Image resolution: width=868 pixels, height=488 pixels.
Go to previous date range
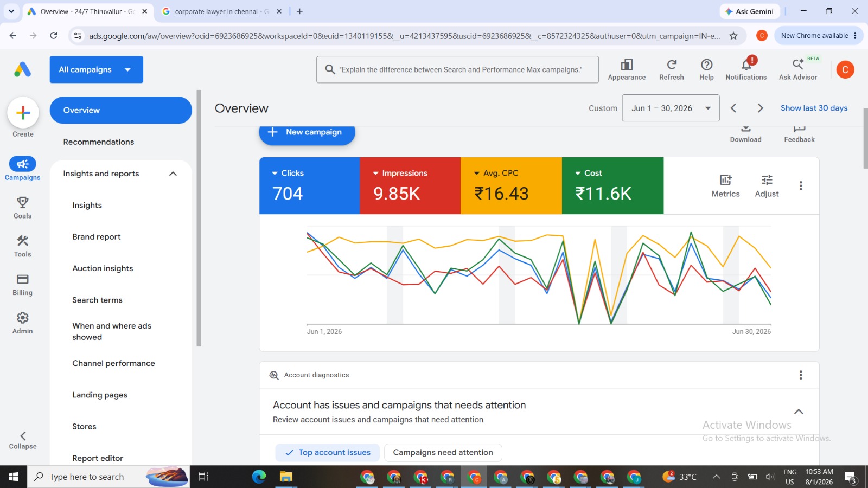pyautogui.click(x=733, y=108)
